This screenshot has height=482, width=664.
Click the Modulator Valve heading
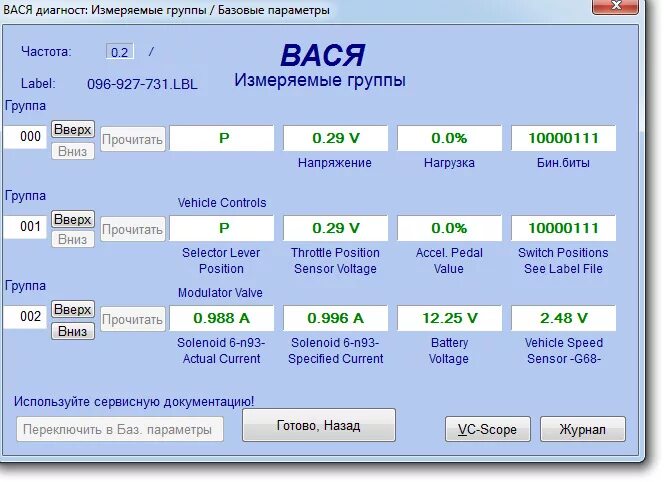(x=220, y=293)
